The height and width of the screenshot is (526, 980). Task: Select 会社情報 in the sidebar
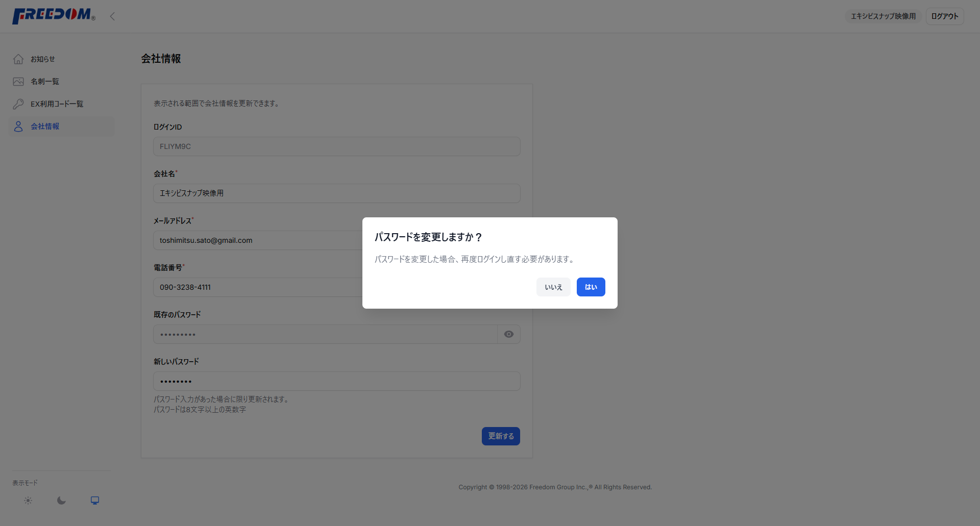(62, 127)
